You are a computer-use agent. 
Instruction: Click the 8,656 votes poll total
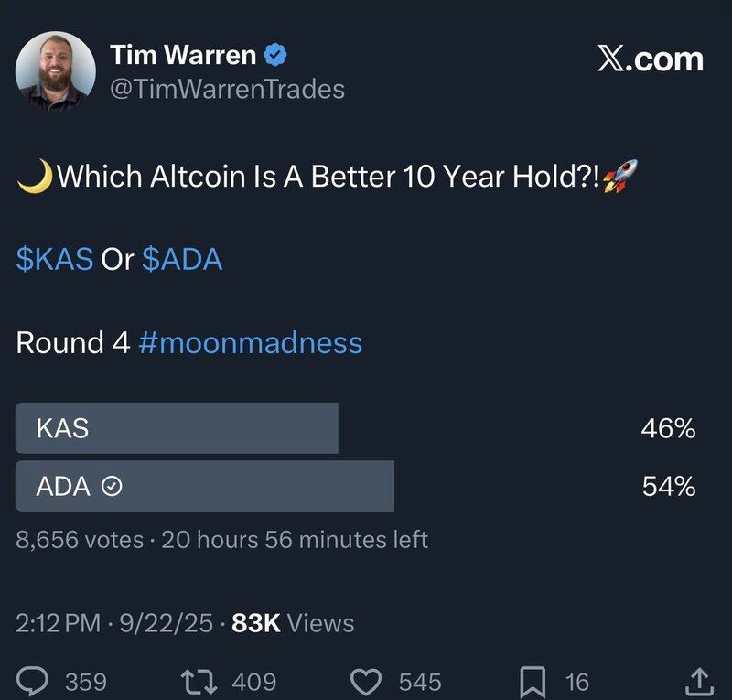80,540
